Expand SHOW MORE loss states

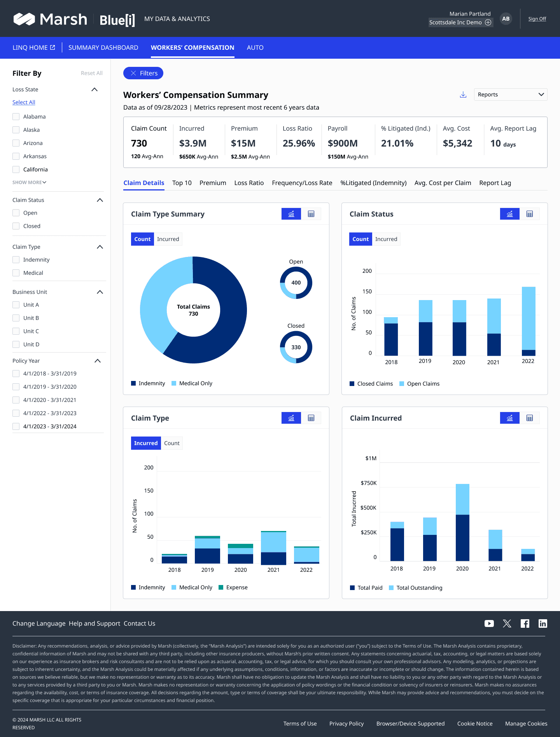30,182
